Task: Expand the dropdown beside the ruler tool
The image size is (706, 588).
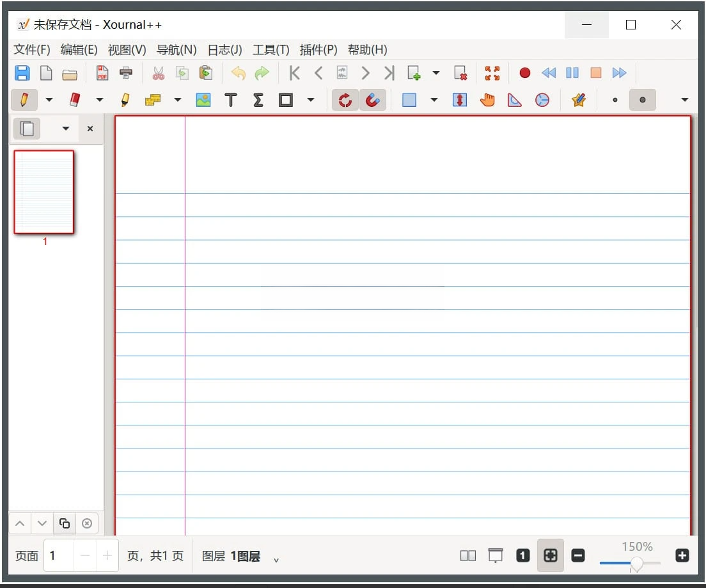Action: pos(178,100)
